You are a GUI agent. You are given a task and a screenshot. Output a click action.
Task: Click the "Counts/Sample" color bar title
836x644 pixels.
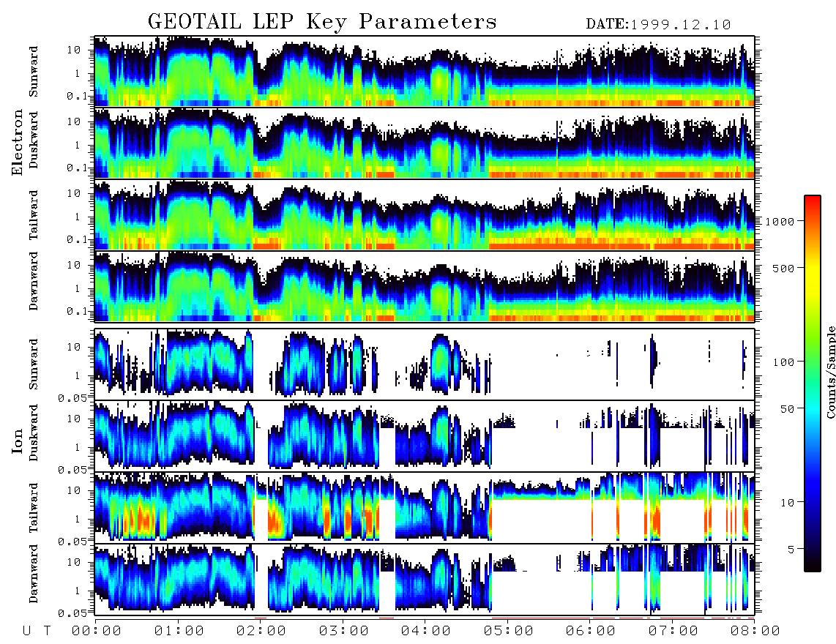[830, 372]
